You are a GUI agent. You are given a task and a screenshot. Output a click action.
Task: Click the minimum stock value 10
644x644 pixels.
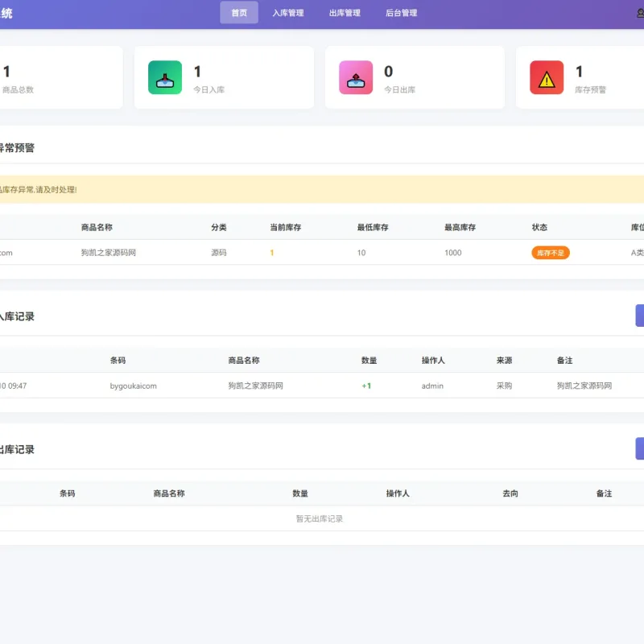pyautogui.click(x=361, y=253)
